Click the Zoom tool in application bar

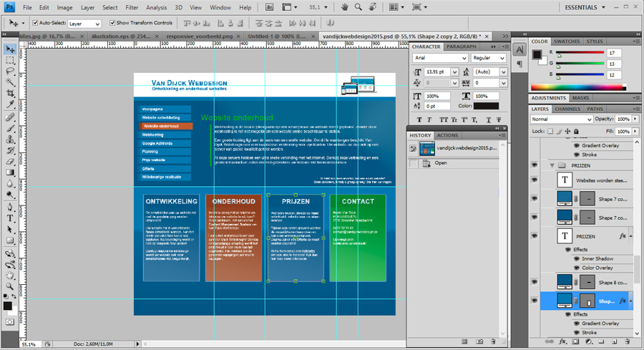pos(358,7)
